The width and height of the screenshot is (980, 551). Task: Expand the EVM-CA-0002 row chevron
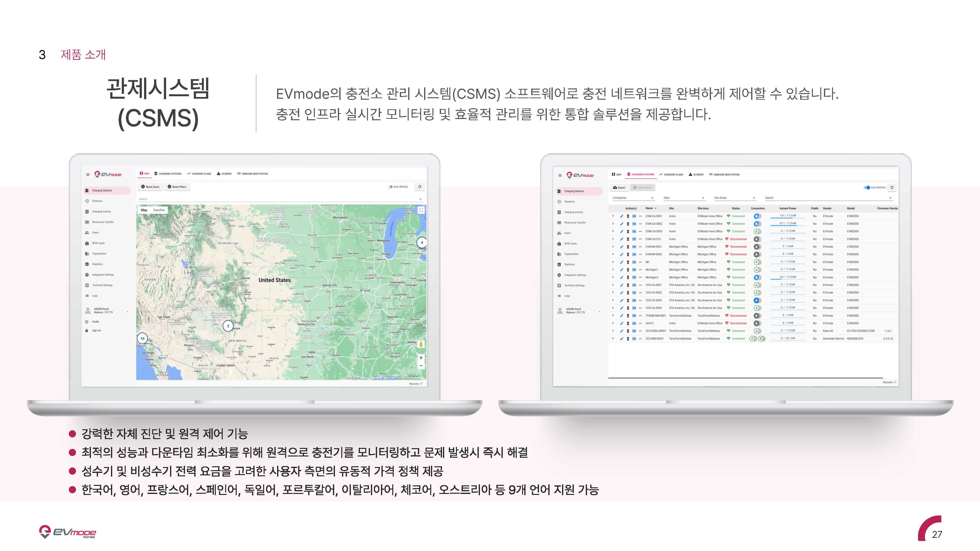coord(613,224)
